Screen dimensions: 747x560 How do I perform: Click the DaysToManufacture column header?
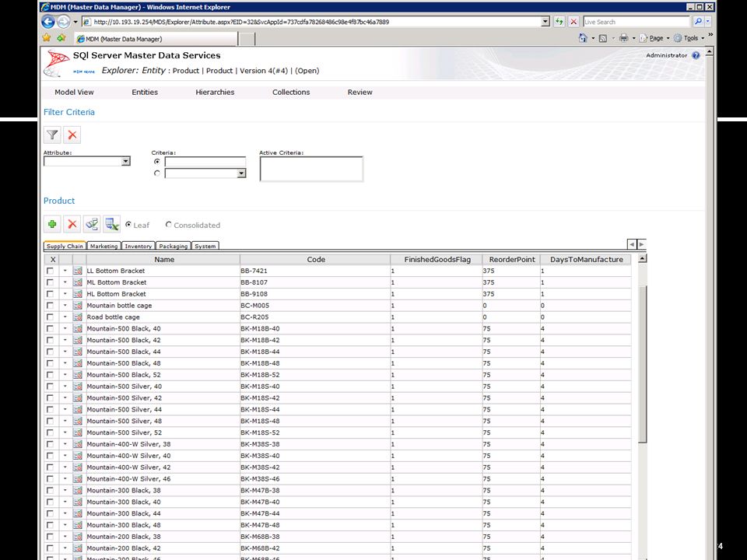587,260
